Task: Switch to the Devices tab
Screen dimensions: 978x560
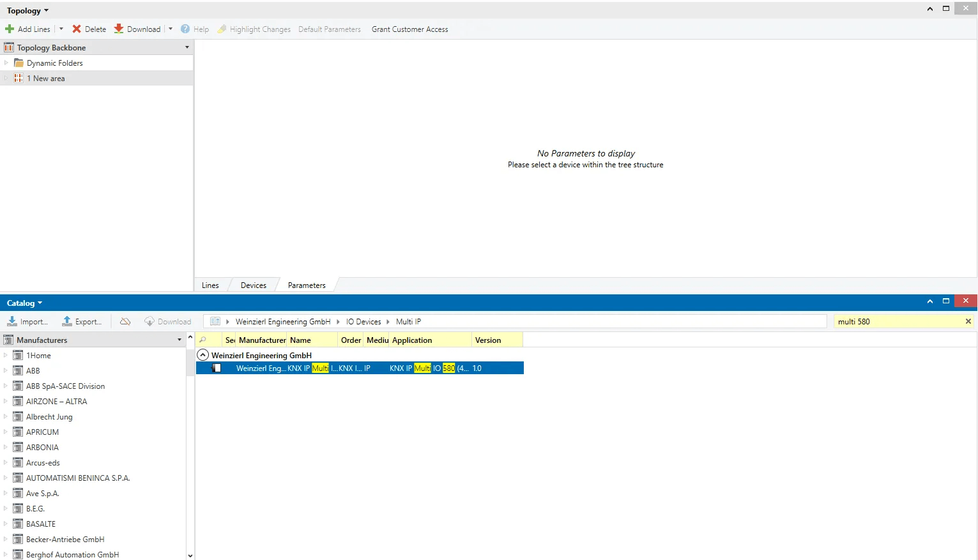Action: [x=253, y=285]
